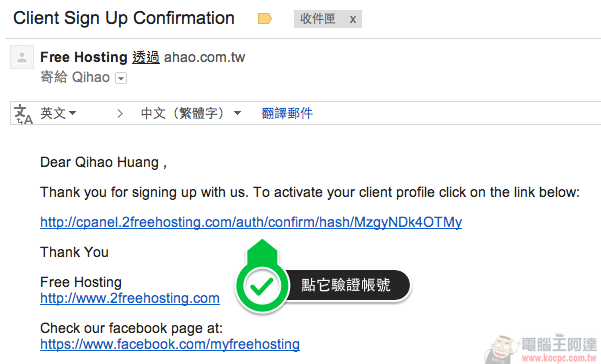Remove the 收件匣 label with x

(353, 19)
